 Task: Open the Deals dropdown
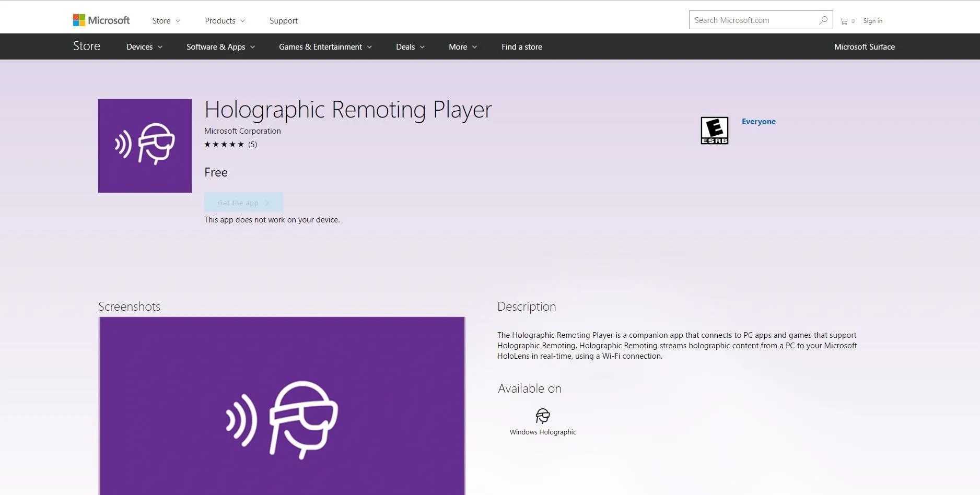coord(410,47)
